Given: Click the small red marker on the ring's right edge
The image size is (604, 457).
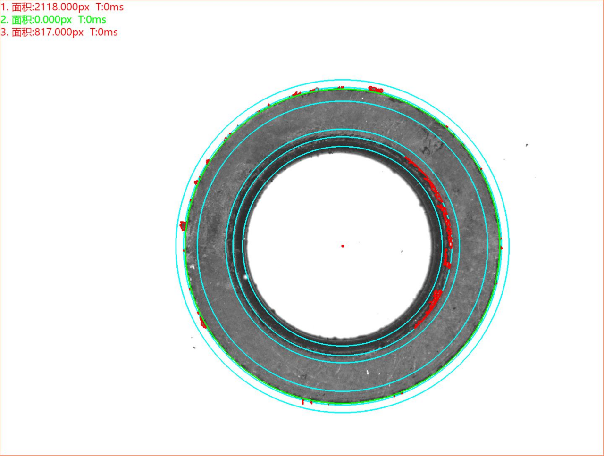Looking at the screenshot, I should [x=501, y=247].
